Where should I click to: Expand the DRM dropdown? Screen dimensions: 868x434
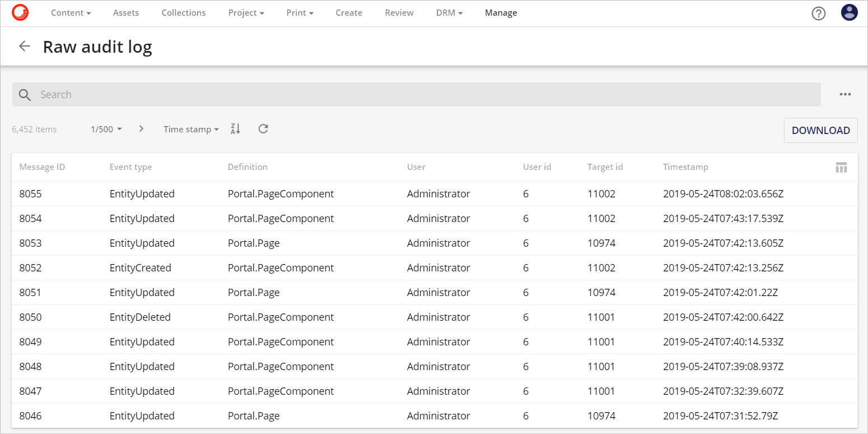coord(449,12)
